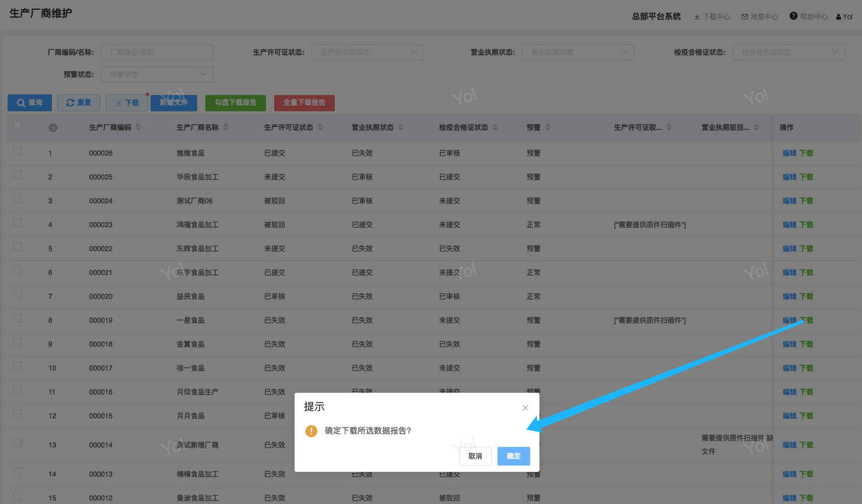862x504 pixels.
Task: Click the orange warning icon in the dialog
Action: (x=311, y=431)
